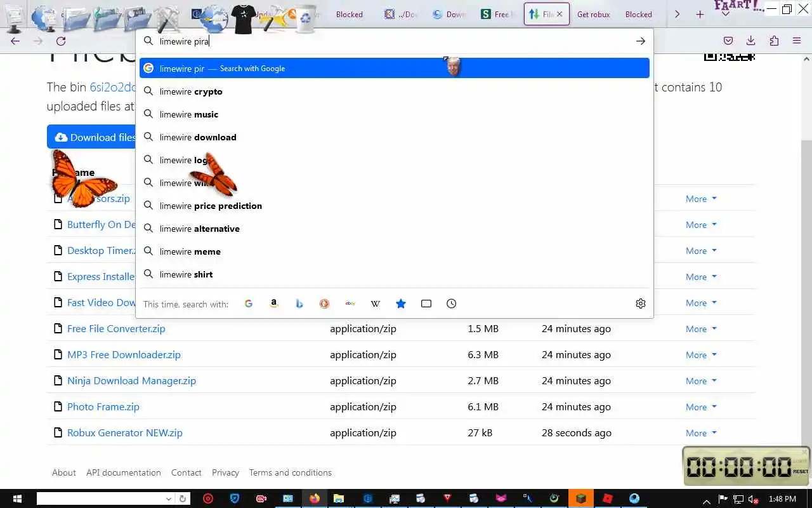Screen dimensions: 812x508
Task: Search this time with DuckDuckGo icon
Action: point(324,304)
